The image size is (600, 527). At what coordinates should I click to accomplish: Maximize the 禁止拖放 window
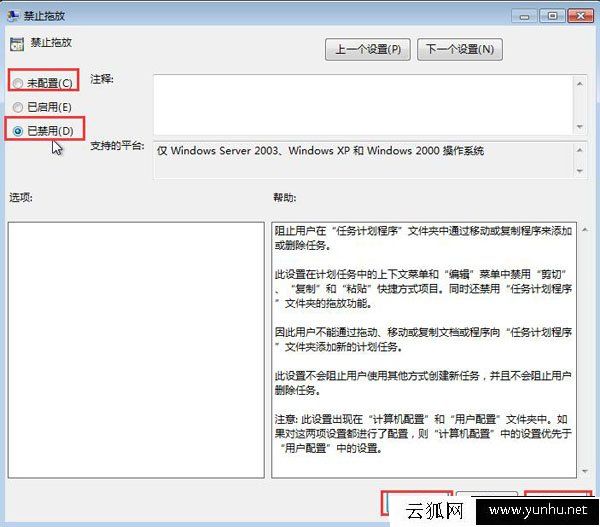[553, 16]
